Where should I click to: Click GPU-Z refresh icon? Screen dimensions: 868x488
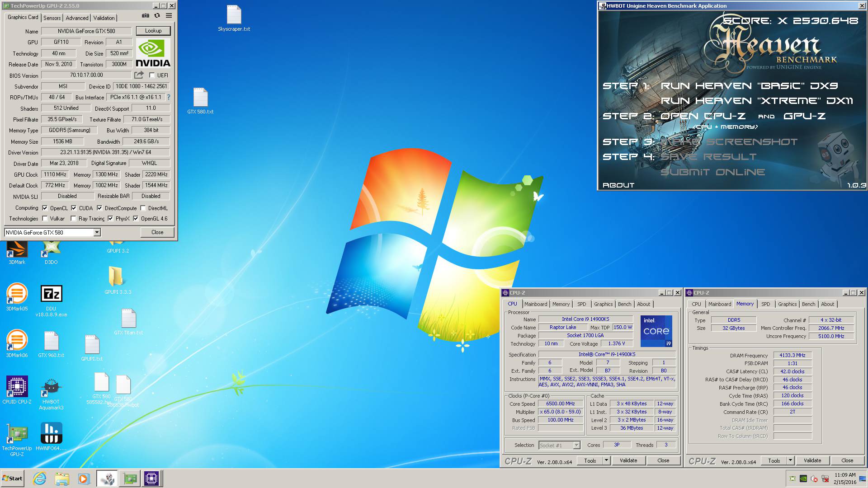click(x=157, y=15)
